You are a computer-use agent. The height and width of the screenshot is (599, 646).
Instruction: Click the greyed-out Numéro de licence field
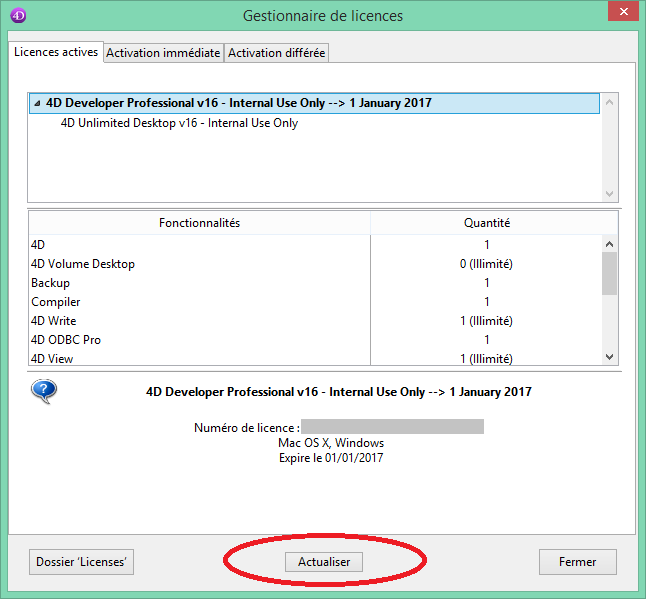(x=392, y=426)
